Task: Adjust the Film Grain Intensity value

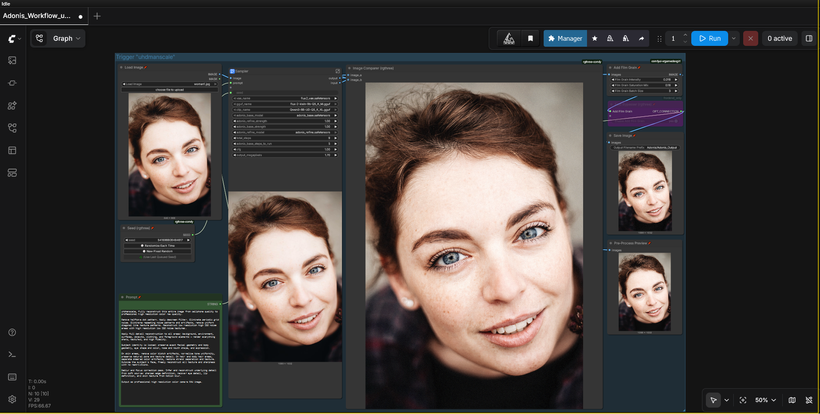Action: point(644,79)
